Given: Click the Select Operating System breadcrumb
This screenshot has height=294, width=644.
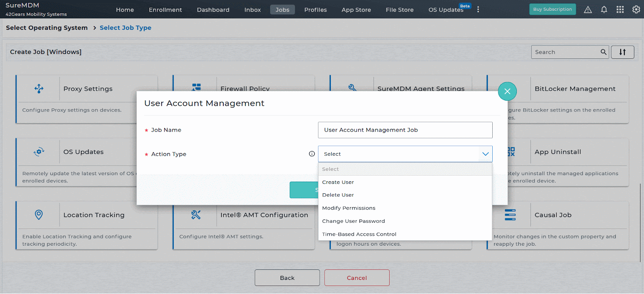Looking at the screenshot, I should (x=47, y=28).
